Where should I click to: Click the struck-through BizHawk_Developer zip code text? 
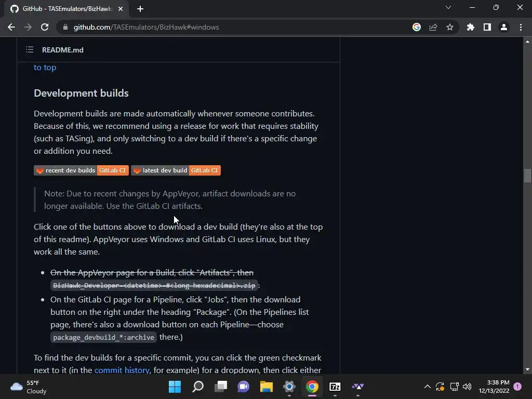(x=154, y=285)
